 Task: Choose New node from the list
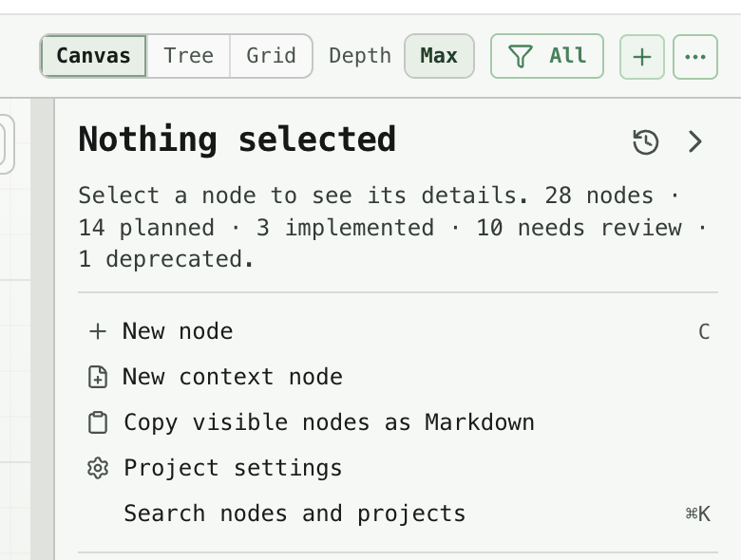tap(398, 331)
